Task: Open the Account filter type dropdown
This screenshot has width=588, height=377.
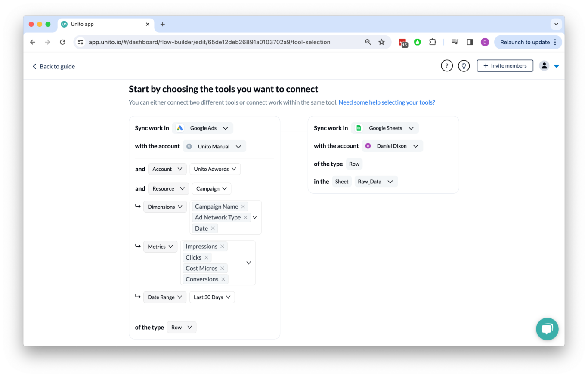Action: 167,169
